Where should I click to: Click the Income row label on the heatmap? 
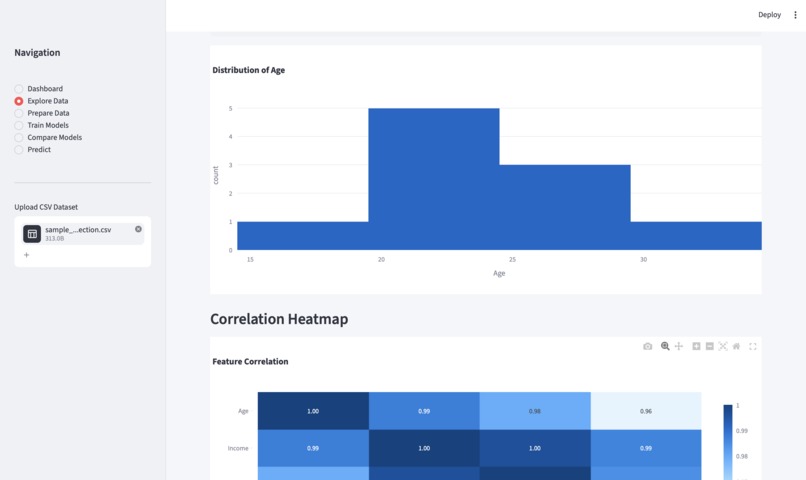coord(238,448)
